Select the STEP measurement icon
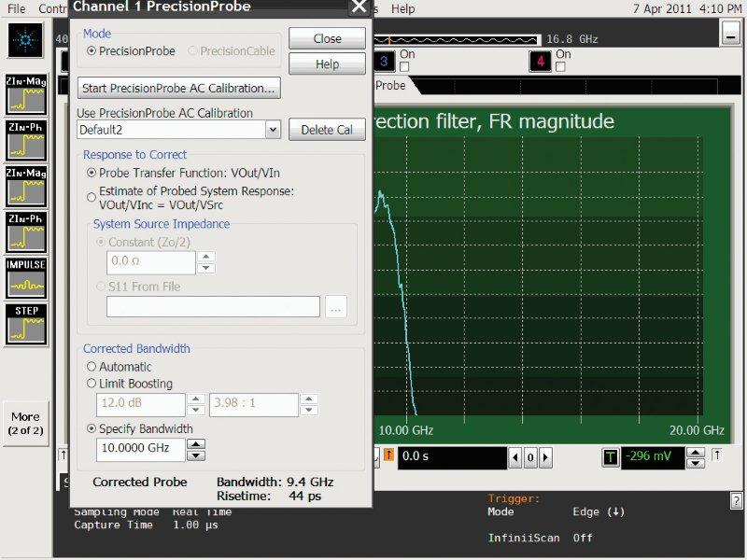Viewport: 747px width, 560px height. pos(25,323)
